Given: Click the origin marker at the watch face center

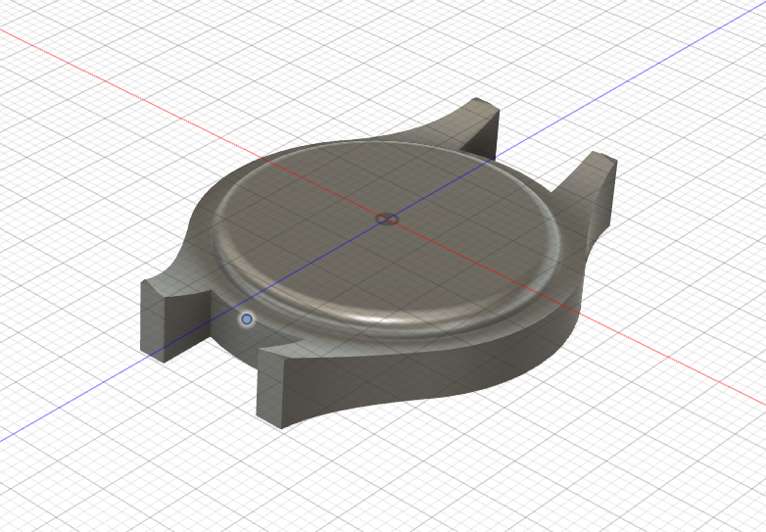Looking at the screenshot, I should (386, 218).
